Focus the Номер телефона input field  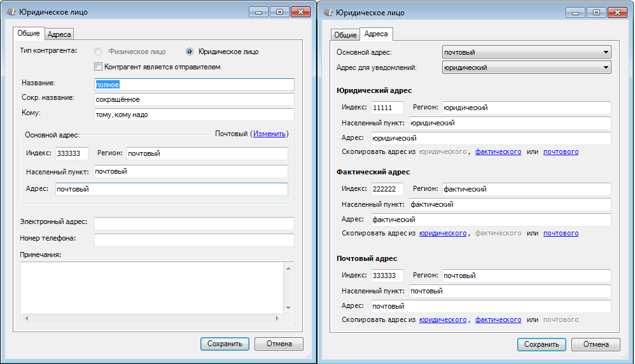(193, 239)
